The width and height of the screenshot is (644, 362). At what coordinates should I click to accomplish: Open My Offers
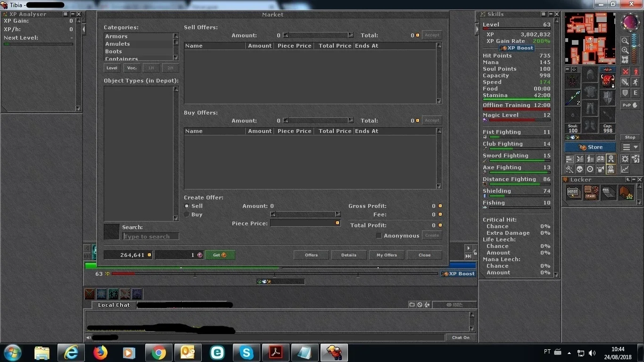[x=387, y=255]
